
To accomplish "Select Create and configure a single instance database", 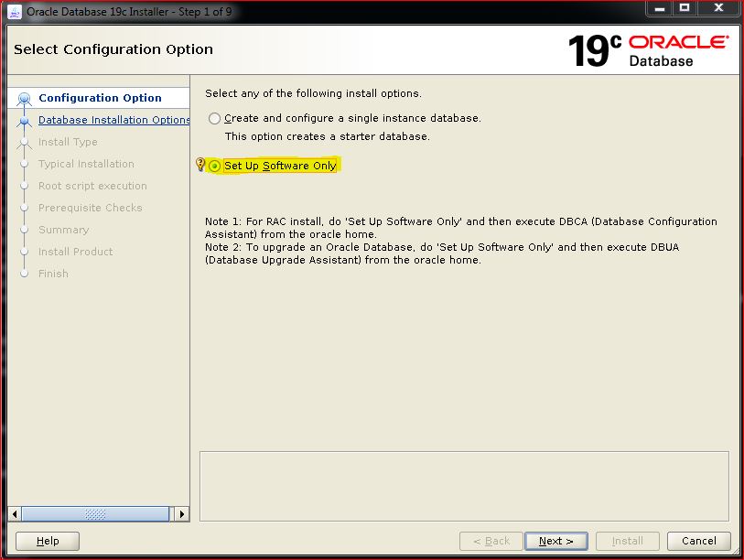I will 215,119.
